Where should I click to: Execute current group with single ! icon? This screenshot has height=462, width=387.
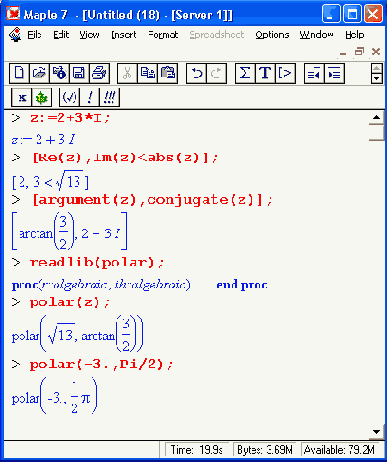click(89, 97)
